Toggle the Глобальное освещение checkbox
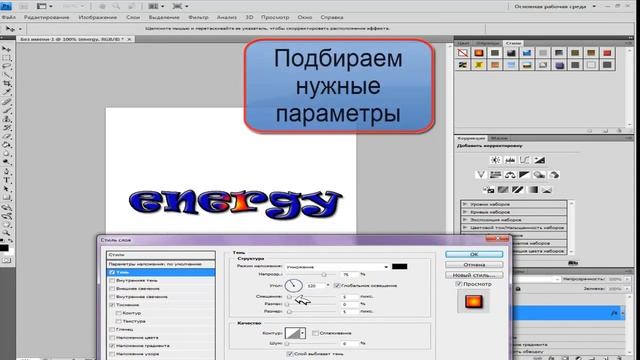This screenshot has height=360, width=640. [337, 286]
